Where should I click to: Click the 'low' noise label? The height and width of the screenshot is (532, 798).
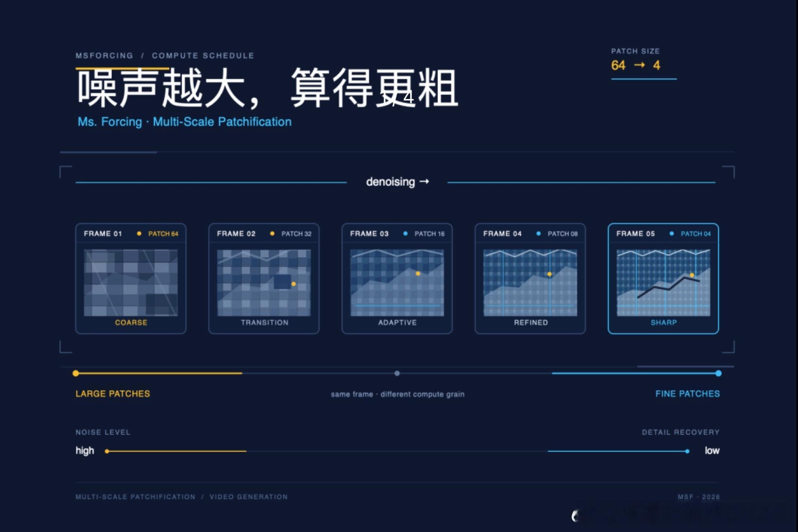(x=712, y=451)
